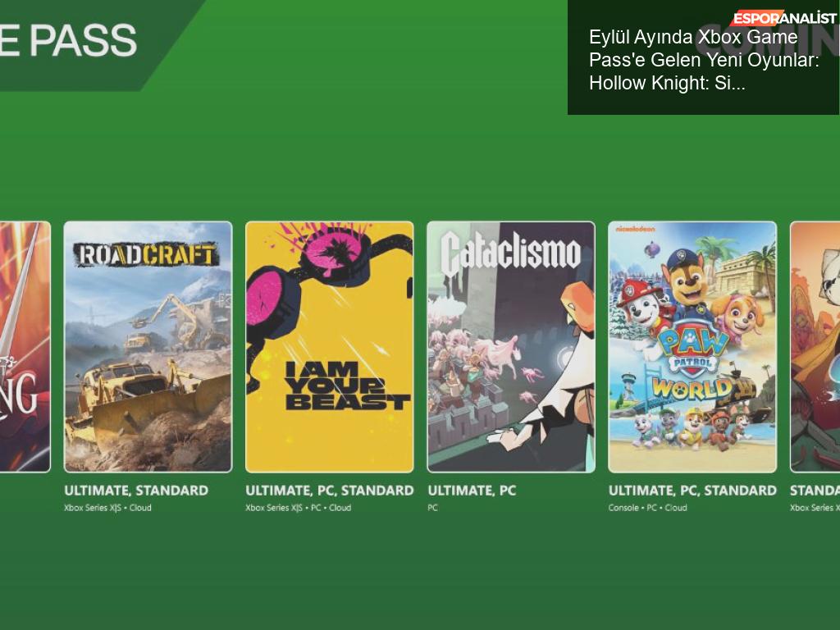This screenshot has width=840, height=630.
Task: Select the PAW Patrol World cover
Action: pyautogui.click(x=692, y=347)
